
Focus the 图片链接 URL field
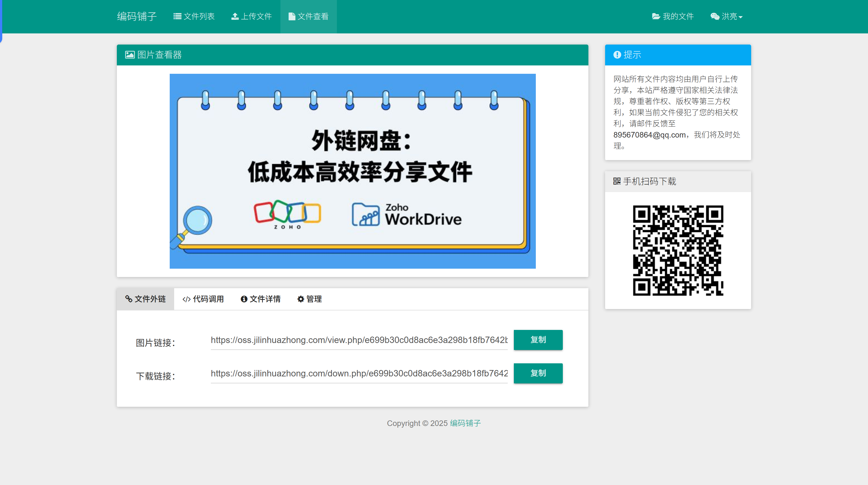(359, 340)
